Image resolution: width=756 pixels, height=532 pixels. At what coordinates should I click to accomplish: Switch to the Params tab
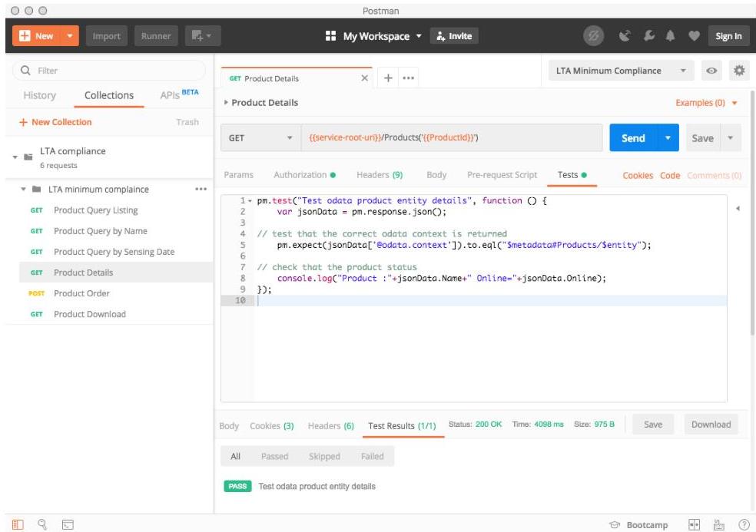point(239,175)
